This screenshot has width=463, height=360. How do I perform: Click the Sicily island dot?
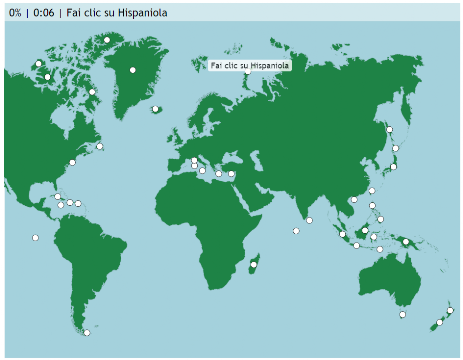[x=202, y=171]
